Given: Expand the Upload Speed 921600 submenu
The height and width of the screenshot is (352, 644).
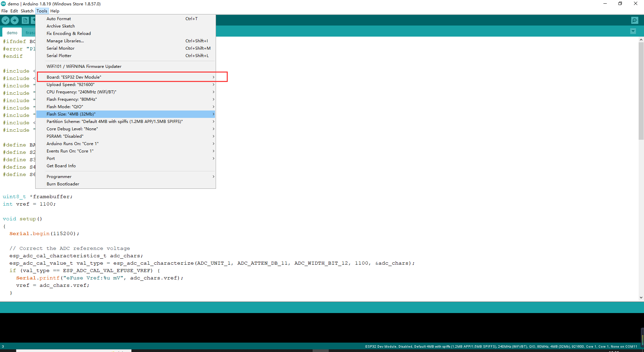Looking at the screenshot, I should [126, 85].
